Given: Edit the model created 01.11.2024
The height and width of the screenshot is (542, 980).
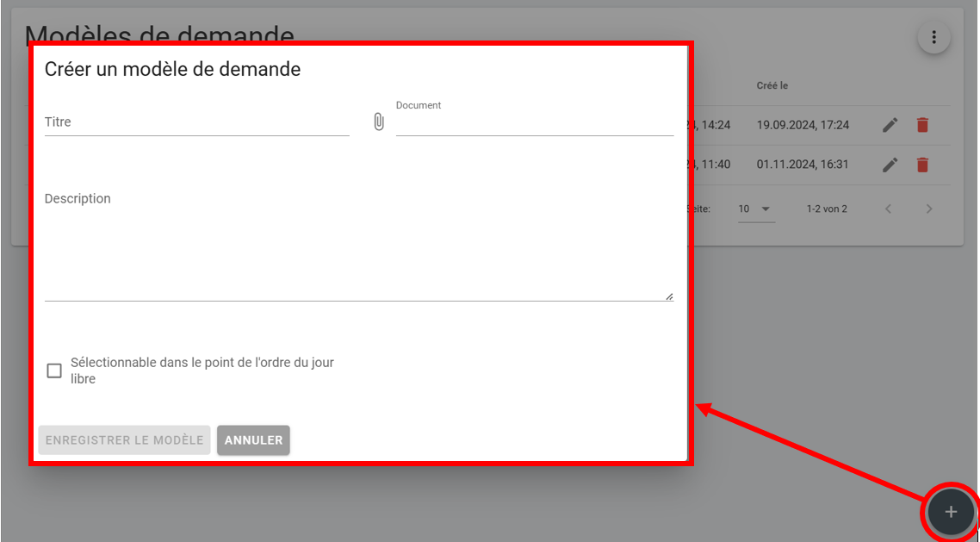Looking at the screenshot, I should 890,165.
